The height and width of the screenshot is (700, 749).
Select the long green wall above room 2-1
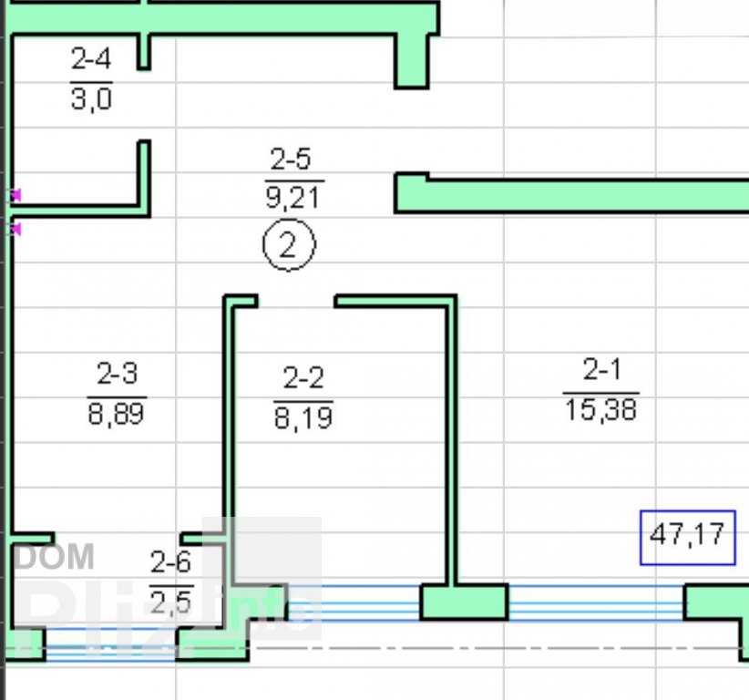coord(583,194)
